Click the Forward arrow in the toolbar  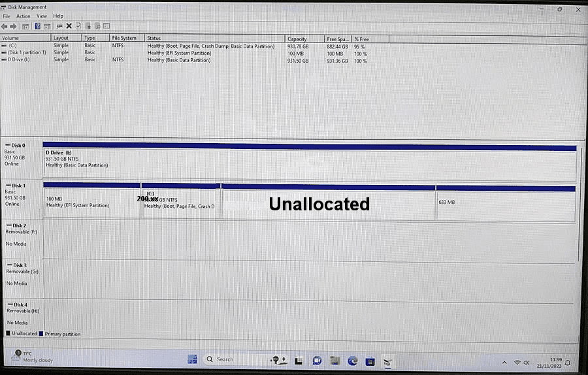point(14,26)
